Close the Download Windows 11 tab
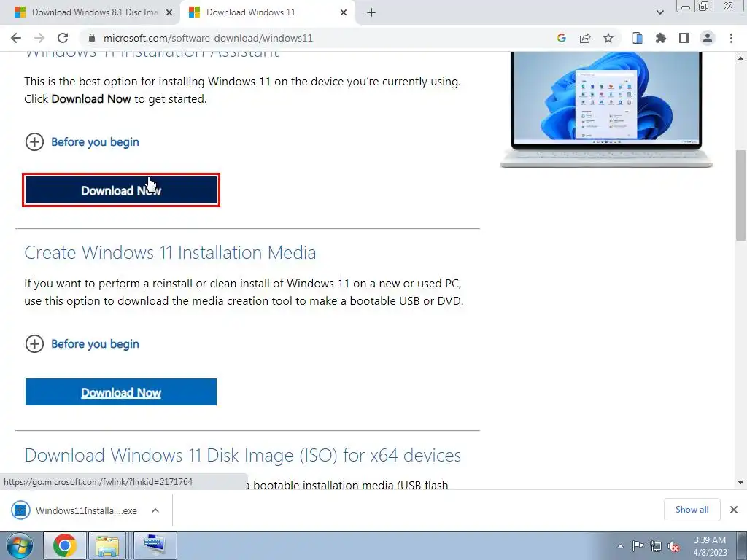The width and height of the screenshot is (747, 560). pos(344,12)
